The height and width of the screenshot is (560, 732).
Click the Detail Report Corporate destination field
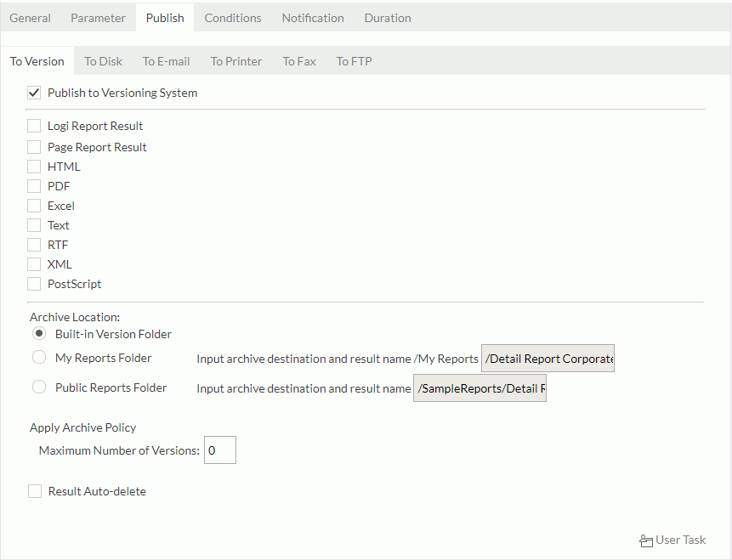coord(548,358)
